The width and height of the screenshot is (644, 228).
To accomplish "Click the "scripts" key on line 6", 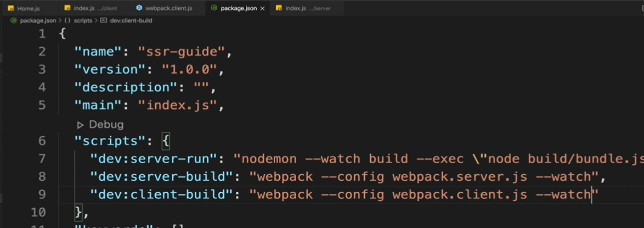I will click(109, 141).
